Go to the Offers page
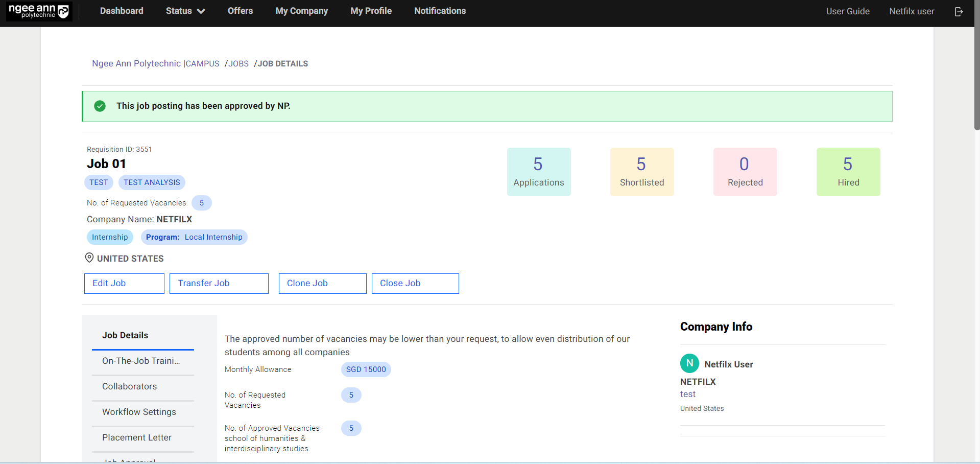980x464 pixels. tap(240, 11)
